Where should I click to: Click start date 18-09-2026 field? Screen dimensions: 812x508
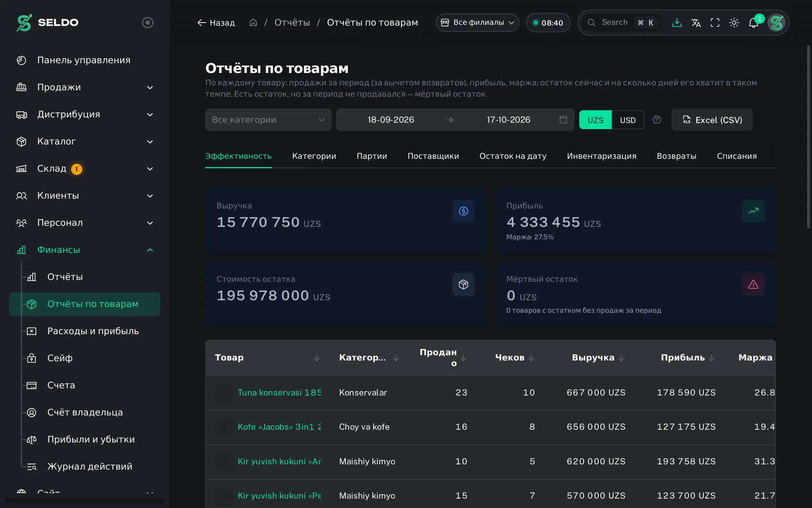[x=391, y=120]
